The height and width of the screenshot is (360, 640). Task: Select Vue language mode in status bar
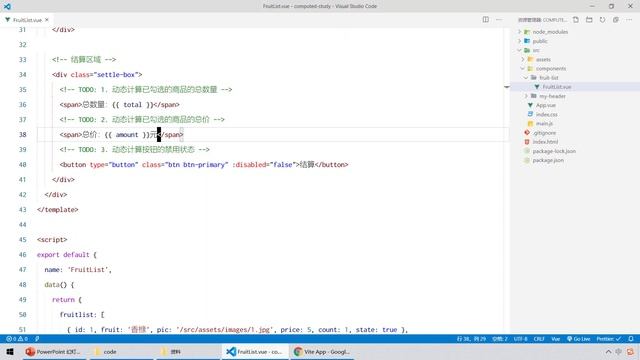click(556, 339)
